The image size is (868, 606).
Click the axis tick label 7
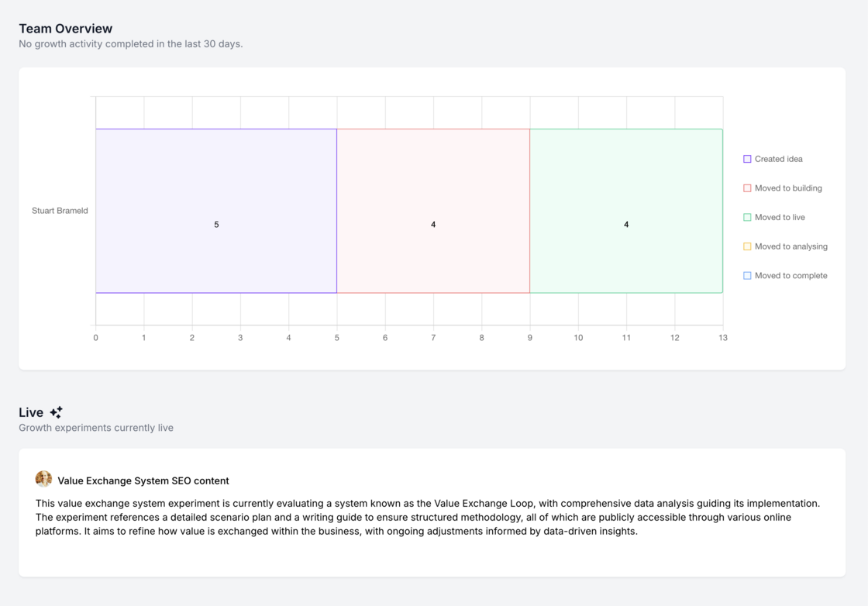(x=433, y=338)
